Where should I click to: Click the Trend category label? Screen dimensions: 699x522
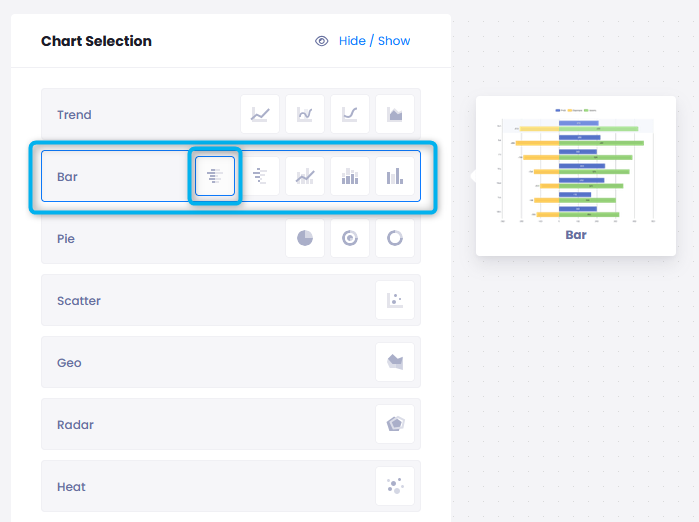pyautogui.click(x=74, y=115)
